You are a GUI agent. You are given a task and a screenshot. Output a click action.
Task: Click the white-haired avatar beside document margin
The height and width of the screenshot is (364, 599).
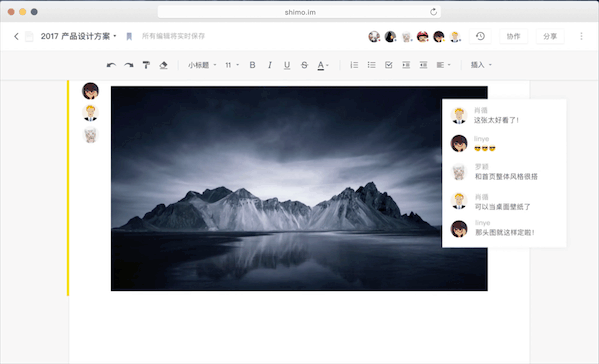point(91,135)
